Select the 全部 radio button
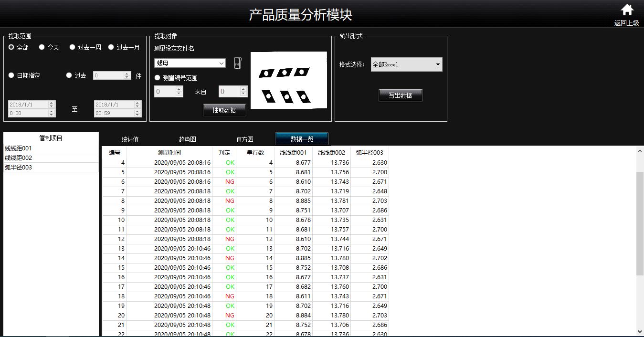The width and height of the screenshot is (644, 337). click(x=11, y=47)
